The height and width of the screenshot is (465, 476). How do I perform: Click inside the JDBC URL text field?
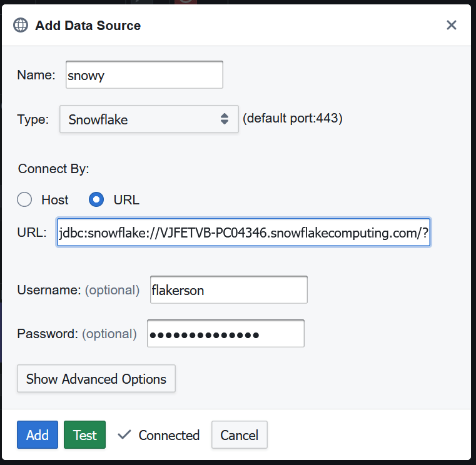[x=243, y=232]
